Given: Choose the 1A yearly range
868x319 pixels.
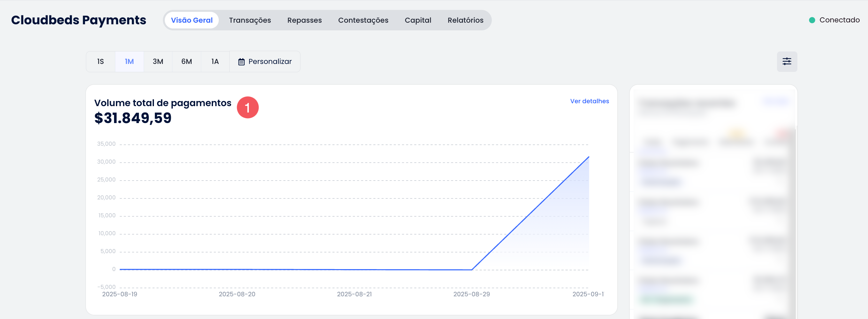Looking at the screenshot, I should pyautogui.click(x=215, y=62).
